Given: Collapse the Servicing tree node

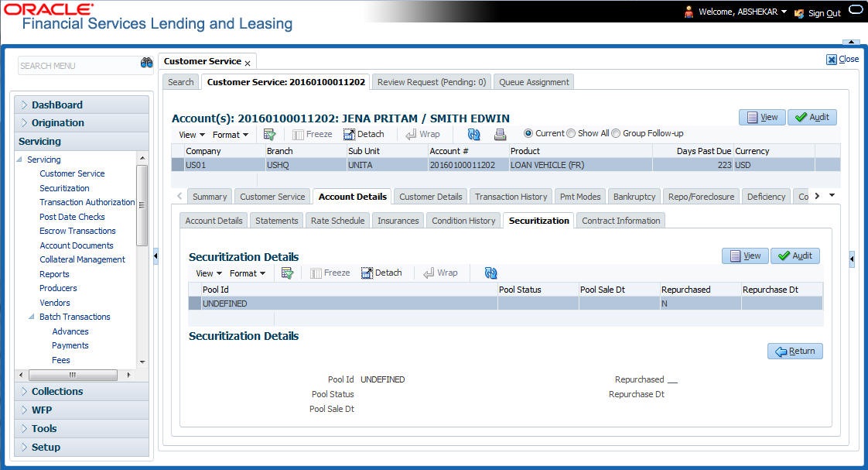Looking at the screenshot, I should coord(20,160).
